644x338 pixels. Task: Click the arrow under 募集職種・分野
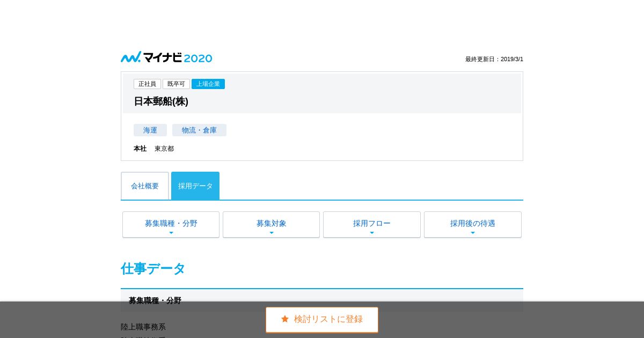(x=171, y=233)
